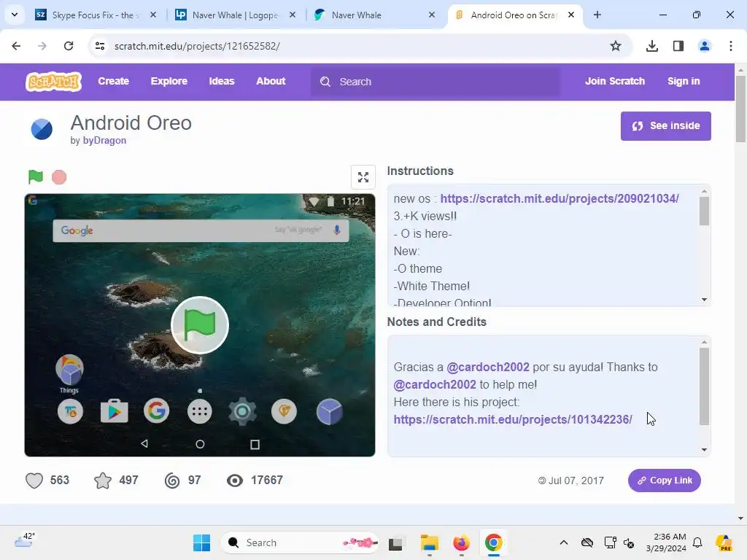Click See inside button
This screenshot has width=747, height=560.
tap(665, 125)
